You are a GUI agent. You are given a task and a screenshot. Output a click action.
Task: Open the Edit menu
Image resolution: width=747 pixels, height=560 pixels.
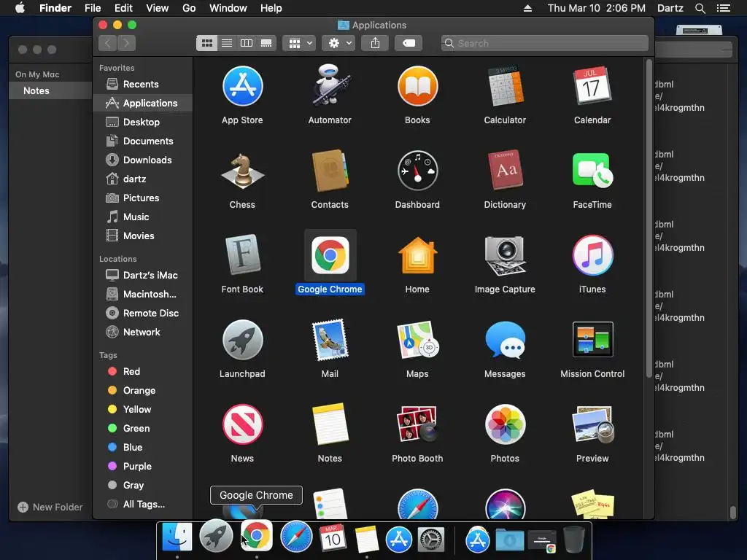pyautogui.click(x=123, y=8)
